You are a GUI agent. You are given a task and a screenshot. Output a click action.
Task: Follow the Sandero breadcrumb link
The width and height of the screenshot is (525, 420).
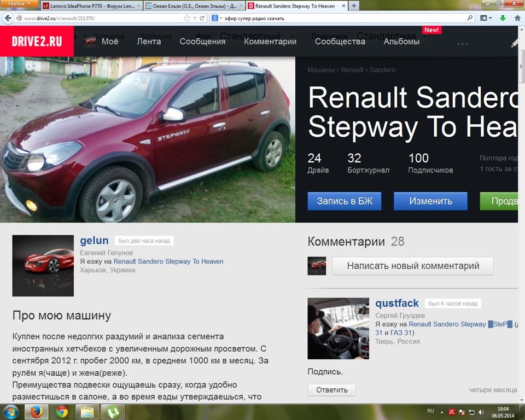point(382,69)
